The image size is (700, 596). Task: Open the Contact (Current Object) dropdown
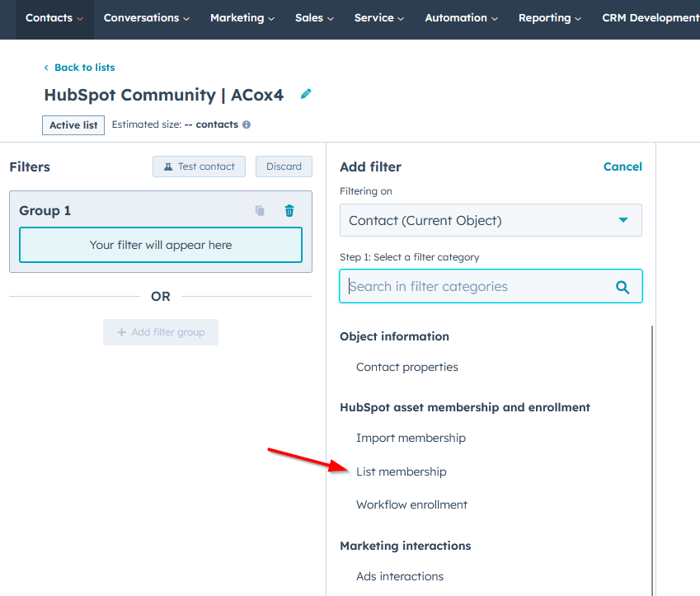(490, 220)
